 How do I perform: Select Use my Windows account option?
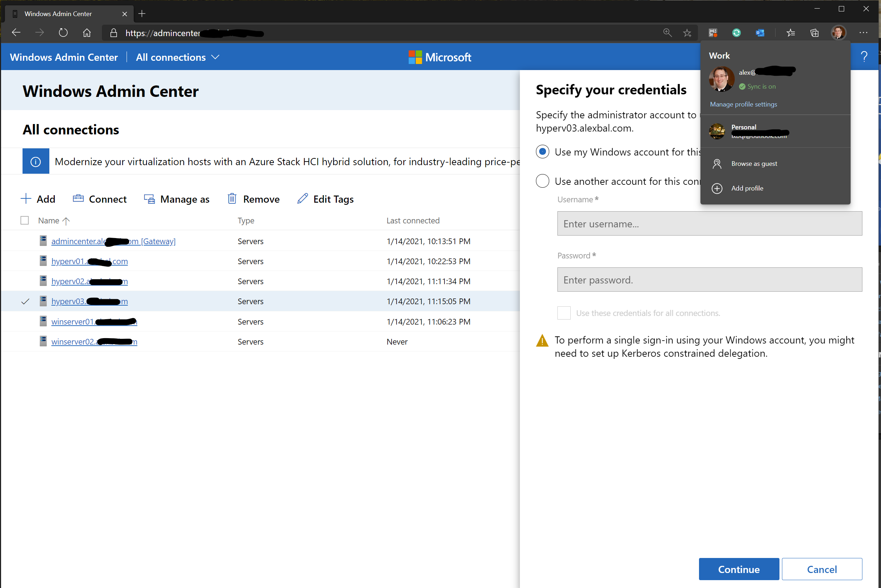pos(542,152)
